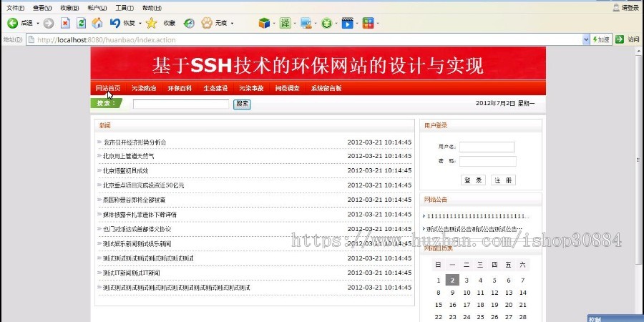Click the green 访问 go arrow icon
The height and width of the screenshot is (322, 644).
[x=620, y=39]
